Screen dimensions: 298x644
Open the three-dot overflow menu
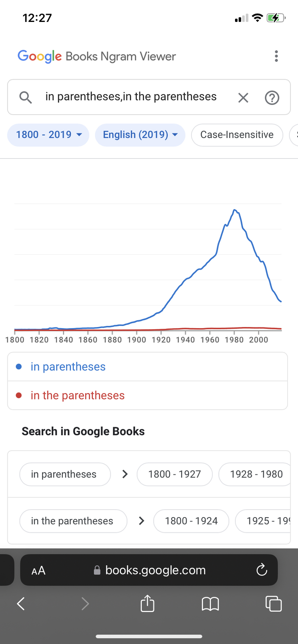[276, 56]
